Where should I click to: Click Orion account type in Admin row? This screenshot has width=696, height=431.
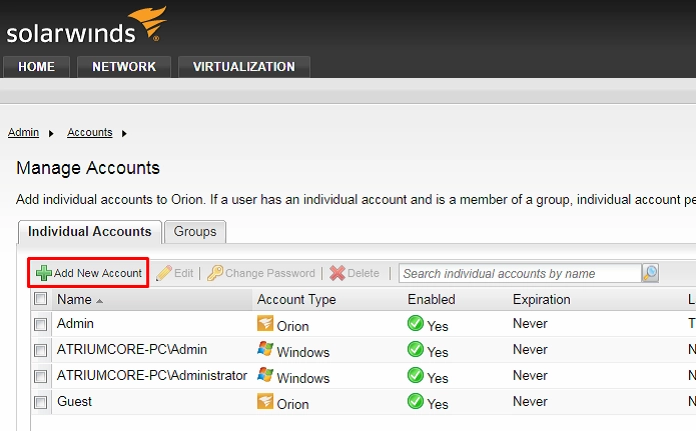point(293,326)
